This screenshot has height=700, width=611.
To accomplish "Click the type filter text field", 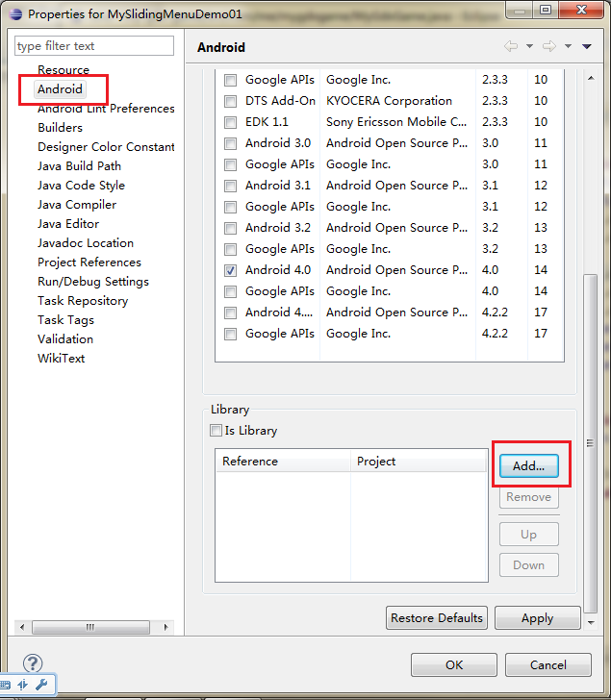I will pyautogui.click(x=94, y=46).
